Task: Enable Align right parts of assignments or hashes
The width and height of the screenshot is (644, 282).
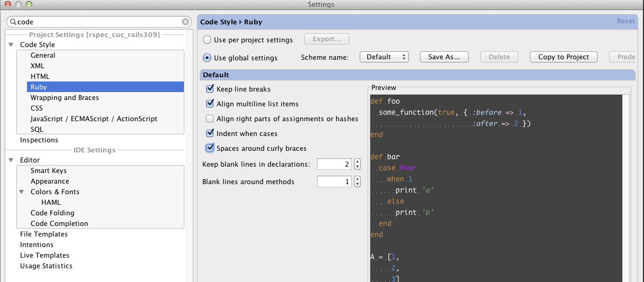Action: pos(210,119)
